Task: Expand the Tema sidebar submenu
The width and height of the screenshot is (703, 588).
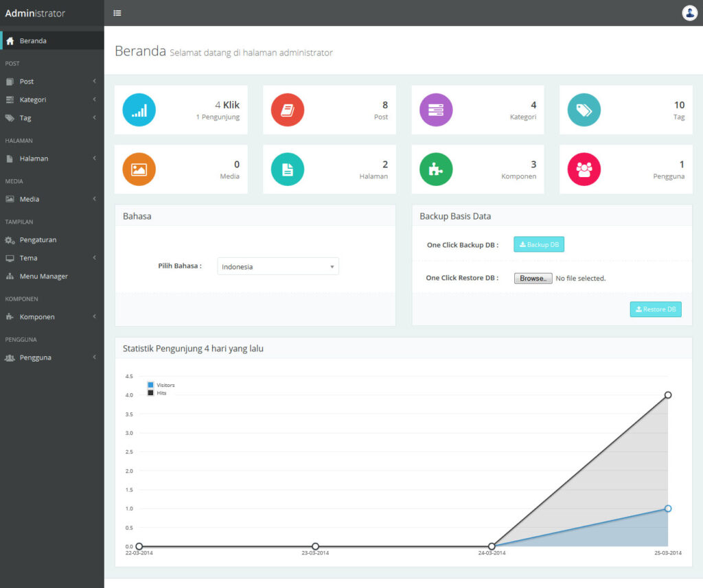Action: click(52, 258)
